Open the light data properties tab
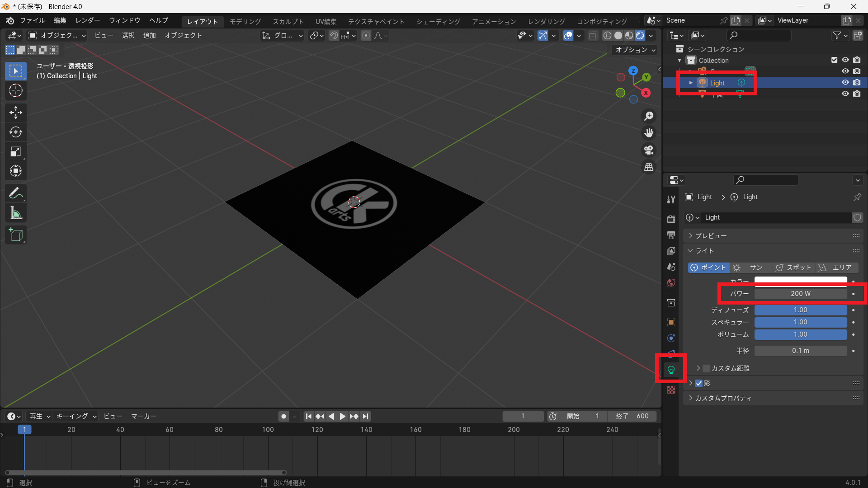The height and width of the screenshot is (488, 868). (671, 370)
